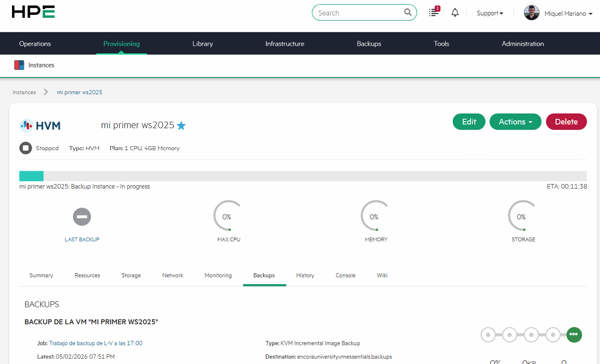Click Miquel Mariano's profile avatar

pyautogui.click(x=531, y=13)
